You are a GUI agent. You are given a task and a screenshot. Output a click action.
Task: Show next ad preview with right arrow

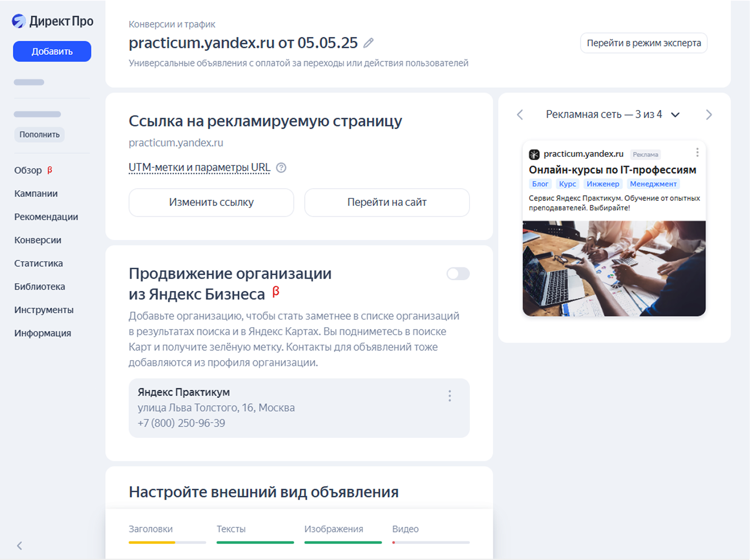[x=709, y=115]
